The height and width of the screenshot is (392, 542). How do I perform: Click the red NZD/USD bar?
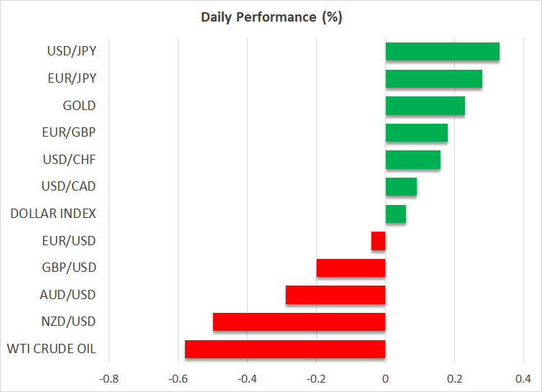pos(299,322)
